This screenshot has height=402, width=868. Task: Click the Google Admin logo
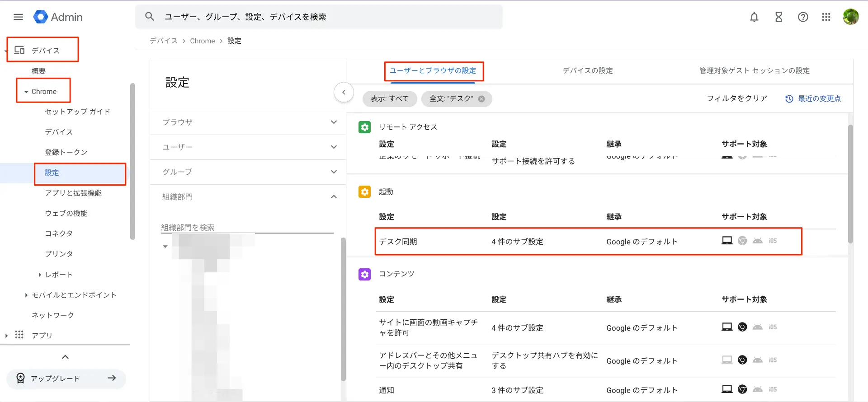pyautogui.click(x=58, y=17)
